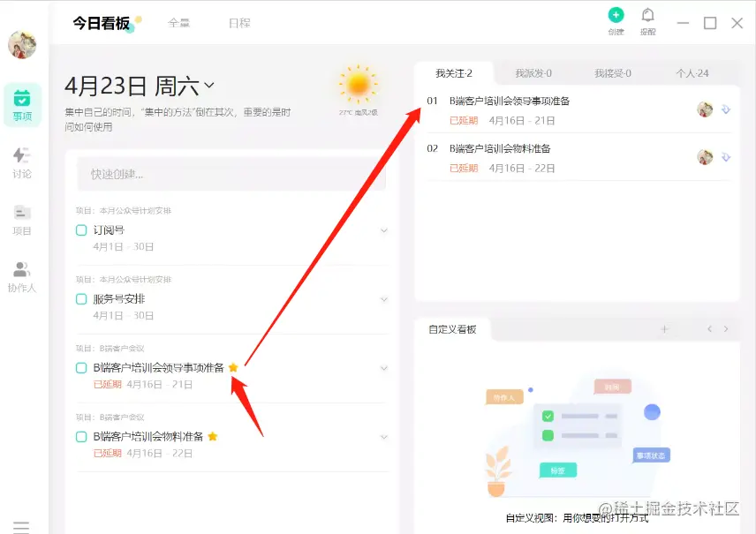Screen dimensions: 756x534
Task: Open the 服务号安排 task title
Action: [x=119, y=299]
